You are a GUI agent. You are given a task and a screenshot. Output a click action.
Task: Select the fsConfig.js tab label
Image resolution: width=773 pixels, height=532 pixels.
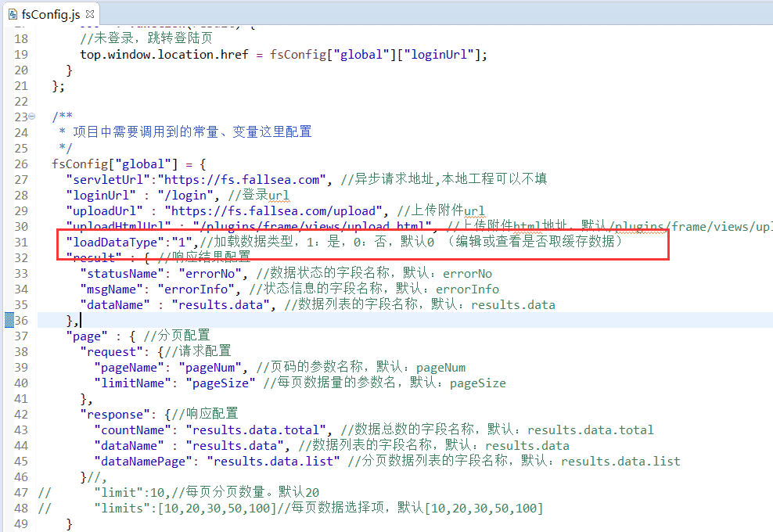point(51,14)
